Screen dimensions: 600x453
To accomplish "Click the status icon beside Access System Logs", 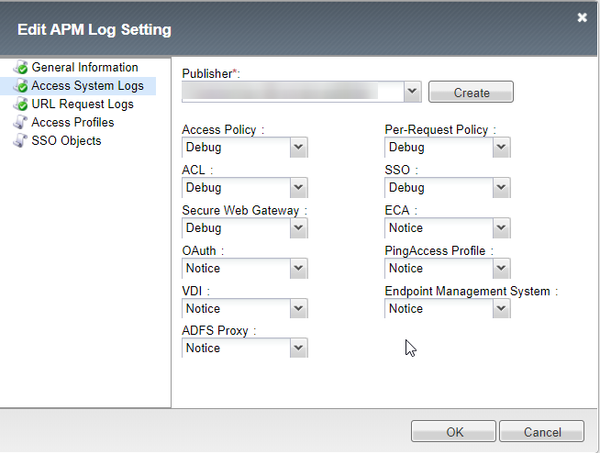I will pyautogui.click(x=20, y=86).
